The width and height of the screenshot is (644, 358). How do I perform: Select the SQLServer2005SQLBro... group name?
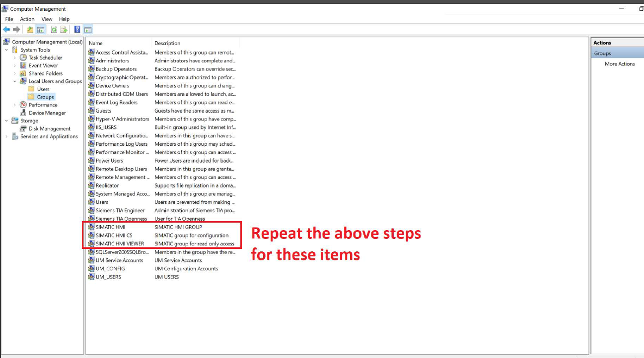[x=122, y=252]
